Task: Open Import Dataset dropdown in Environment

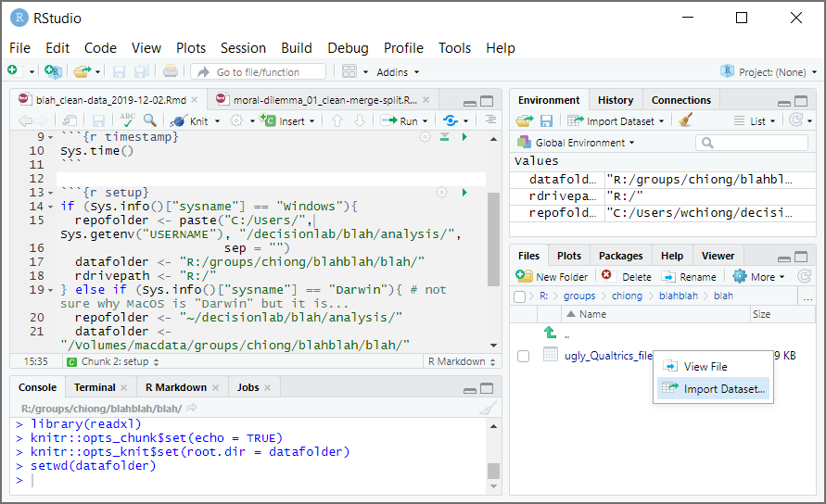Action: (x=616, y=121)
